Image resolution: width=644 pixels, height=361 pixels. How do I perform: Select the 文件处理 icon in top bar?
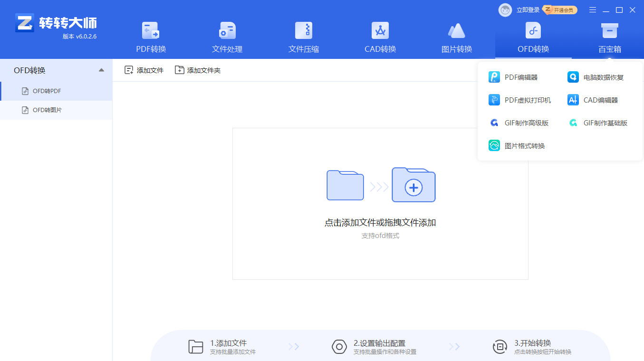227,31
